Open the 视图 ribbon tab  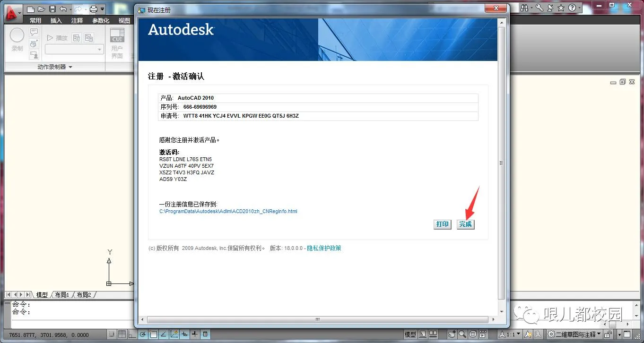pos(124,20)
